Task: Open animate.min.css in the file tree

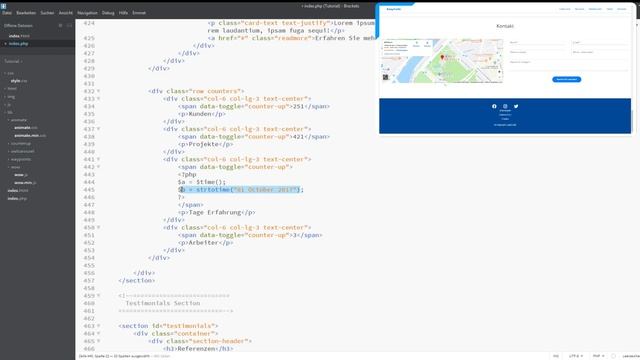Action: [x=31, y=136]
